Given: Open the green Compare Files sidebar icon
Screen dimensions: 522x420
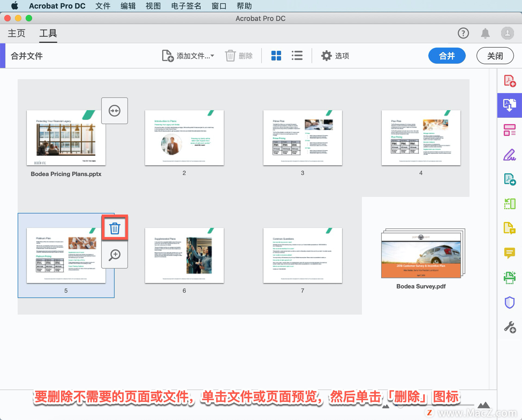Looking at the screenshot, I should 510,204.
